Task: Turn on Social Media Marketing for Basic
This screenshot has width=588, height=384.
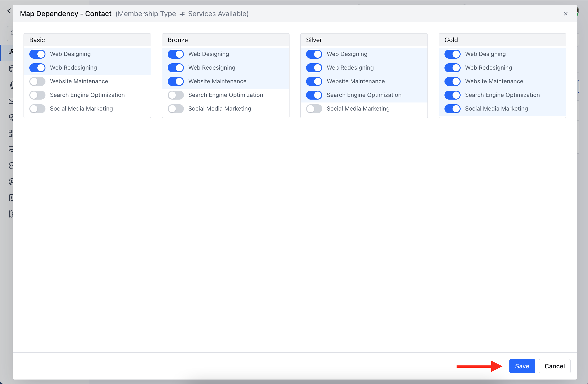Action: [x=37, y=109]
